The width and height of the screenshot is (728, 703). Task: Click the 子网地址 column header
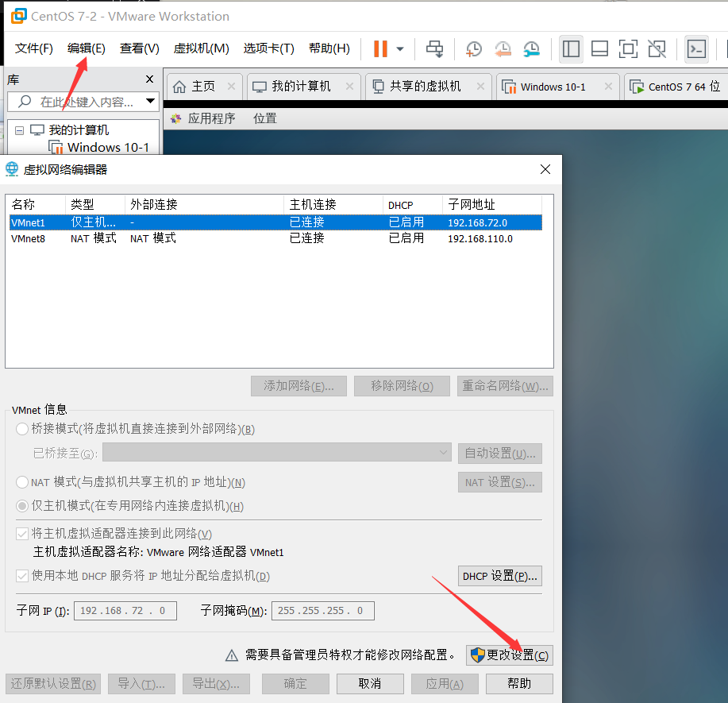[x=491, y=204]
